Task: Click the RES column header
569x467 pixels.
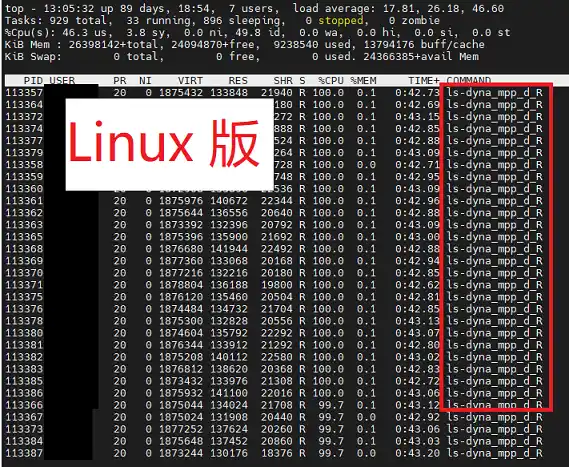Action: [x=238, y=80]
